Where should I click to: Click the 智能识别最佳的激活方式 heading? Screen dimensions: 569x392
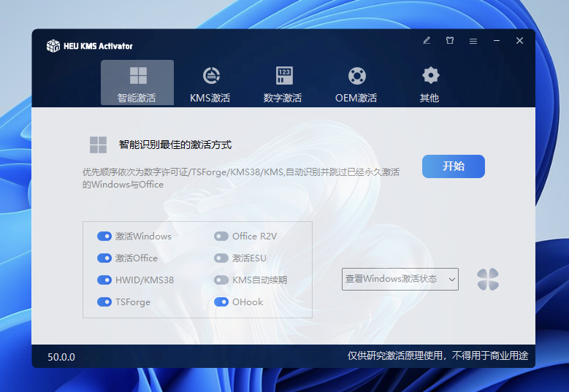point(175,145)
